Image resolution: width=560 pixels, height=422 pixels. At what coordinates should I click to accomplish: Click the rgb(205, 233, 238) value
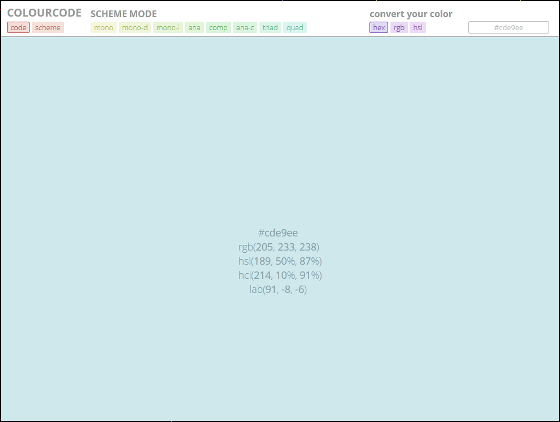pos(279,247)
